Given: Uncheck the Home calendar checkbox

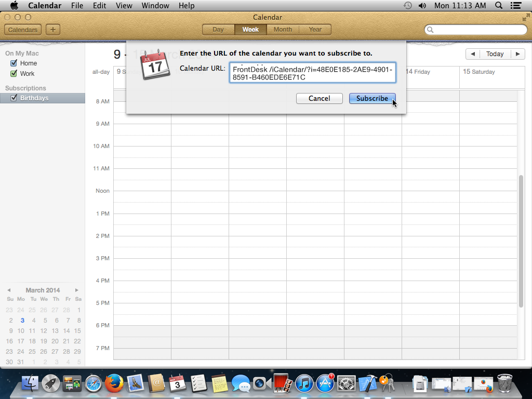Looking at the screenshot, I should pyautogui.click(x=14, y=63).
